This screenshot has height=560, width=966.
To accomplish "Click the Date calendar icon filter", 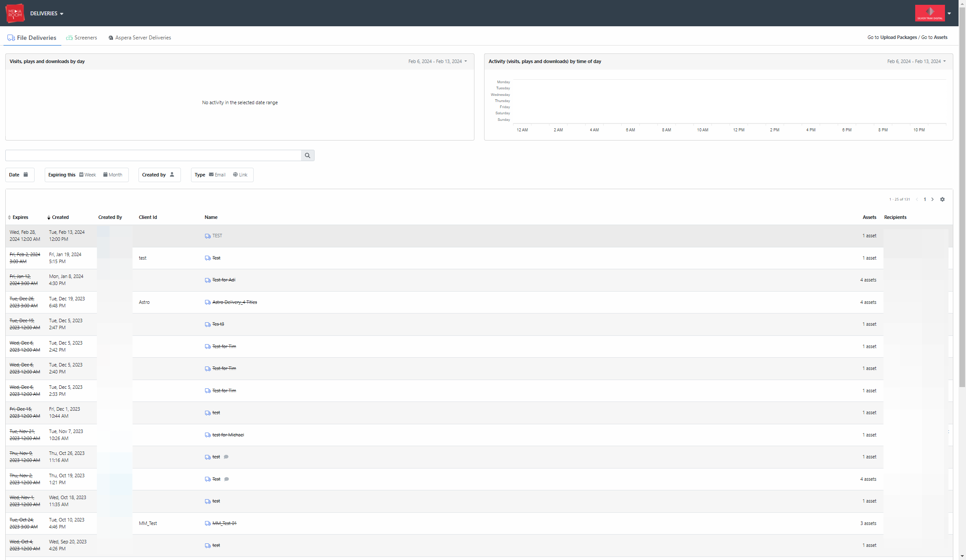I will tap(26, 175).
